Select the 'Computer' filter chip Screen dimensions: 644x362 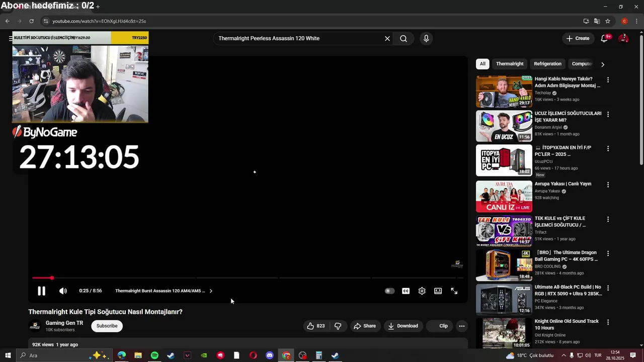582,64
